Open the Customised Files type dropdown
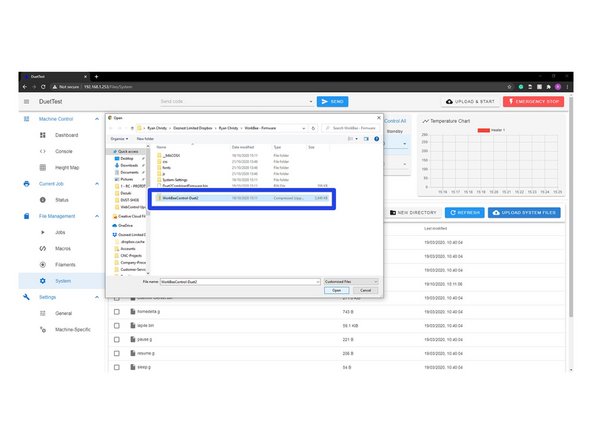This screenshot has height=444, width=592. (351, 282)
